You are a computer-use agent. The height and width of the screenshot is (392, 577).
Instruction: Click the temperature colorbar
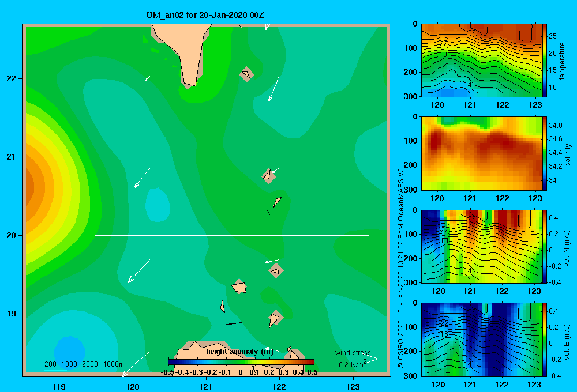click(x=545, y=61)
